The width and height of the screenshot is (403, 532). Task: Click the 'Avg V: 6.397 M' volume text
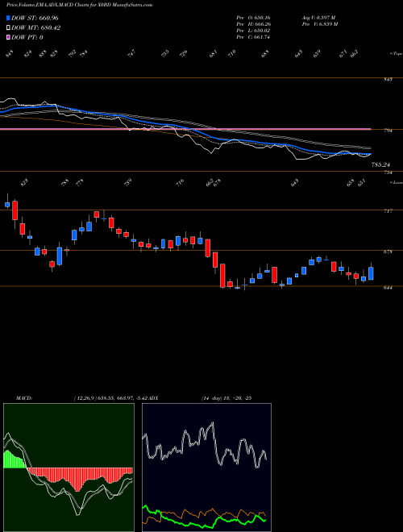[318, 17]
